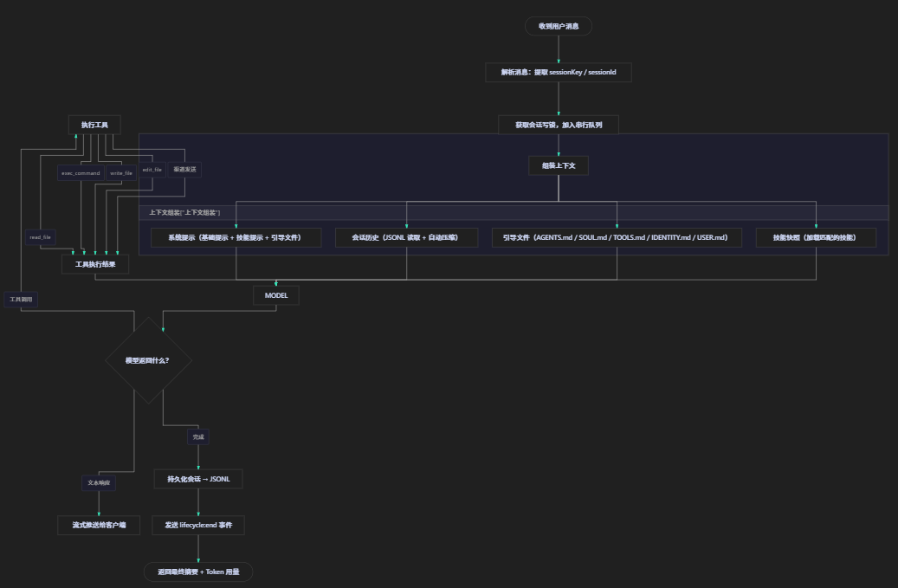Image resolution: width=898 pixels, height=588 pixels.
Task: Select the MODEL node
Action: click(276, 295)
